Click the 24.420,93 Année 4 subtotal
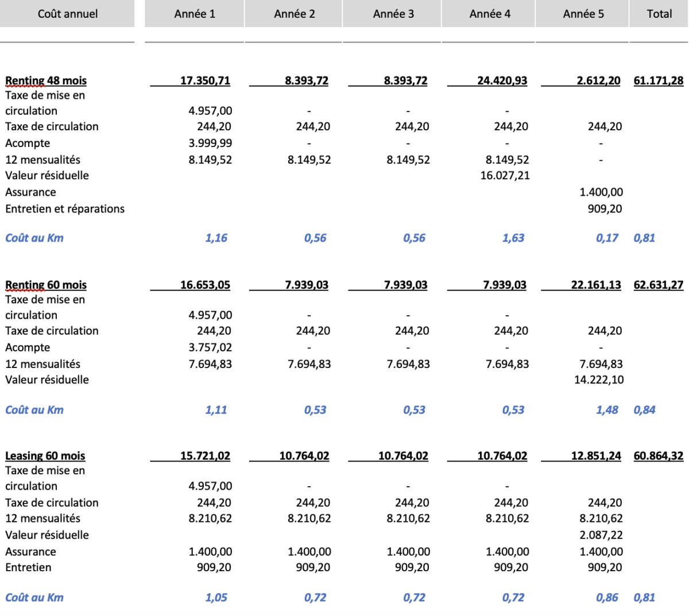689x616 pixels. 502,80
